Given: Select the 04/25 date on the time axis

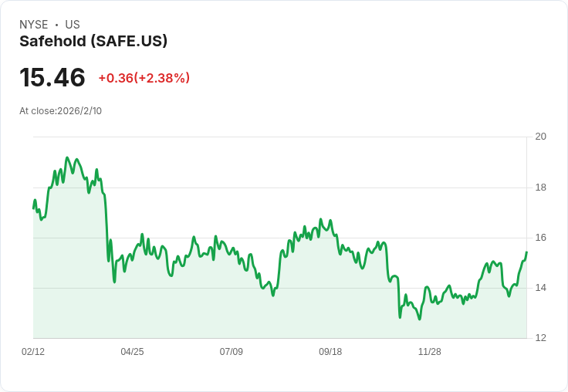Looking at the screenshot, I should coord(132,352).
